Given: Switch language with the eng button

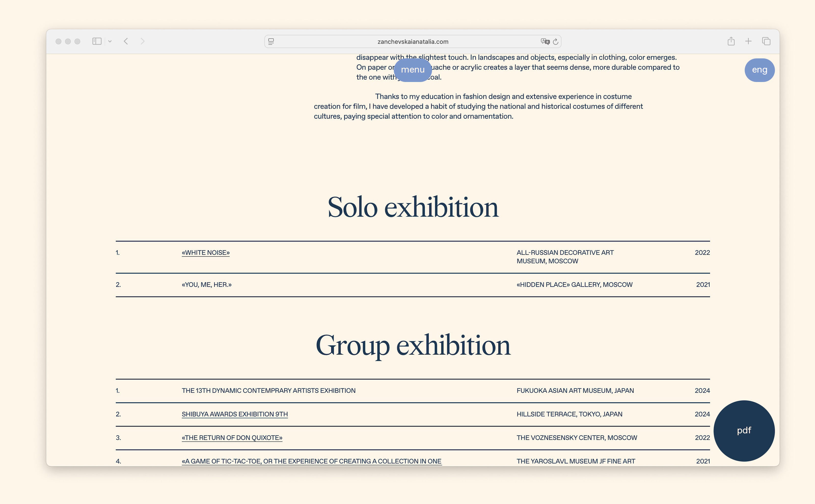Looking at the screenshot, I should pyautogui.click(x=759, y=70).
